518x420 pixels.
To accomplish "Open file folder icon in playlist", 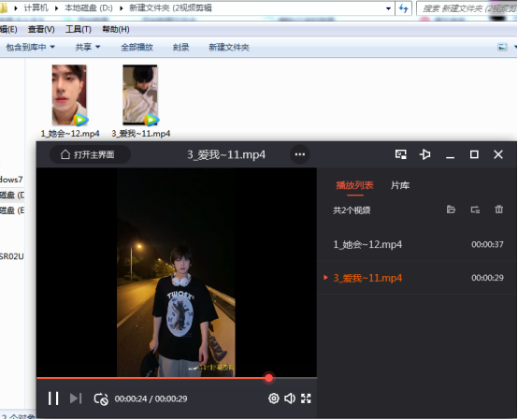I will pyautogui.click(x=451, y=210).
